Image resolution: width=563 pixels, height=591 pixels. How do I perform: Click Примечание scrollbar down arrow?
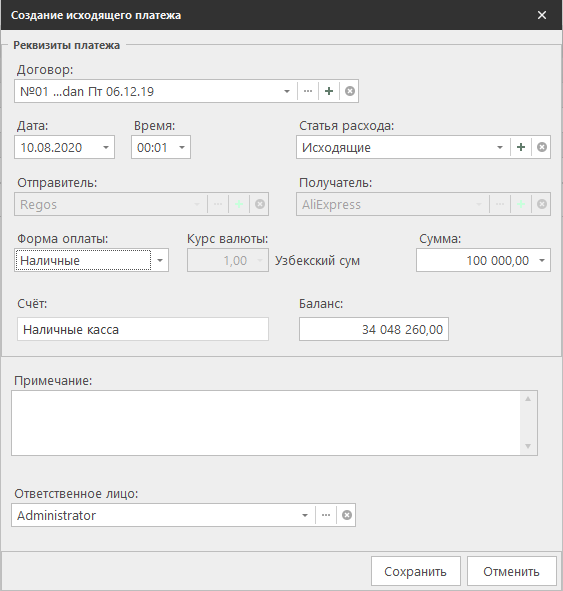pyautogui.click(x=528, y=447)
